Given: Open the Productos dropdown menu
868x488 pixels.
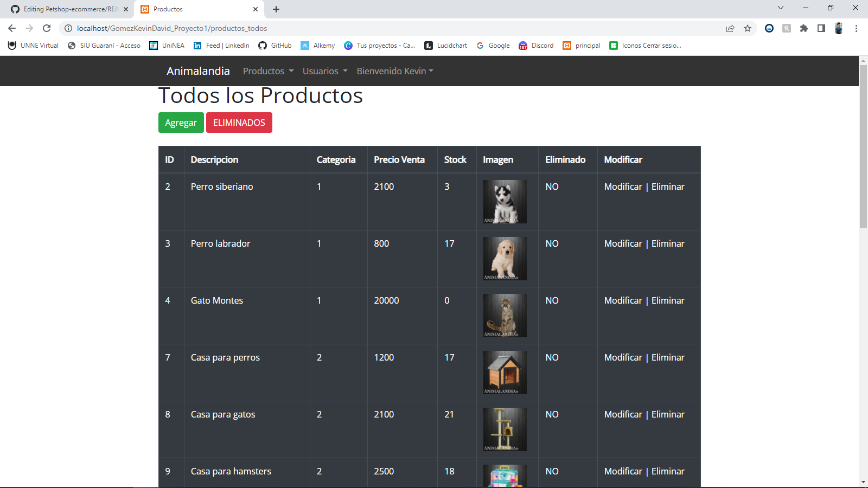Looking at the screenshot, I should (x=268, y=71).
